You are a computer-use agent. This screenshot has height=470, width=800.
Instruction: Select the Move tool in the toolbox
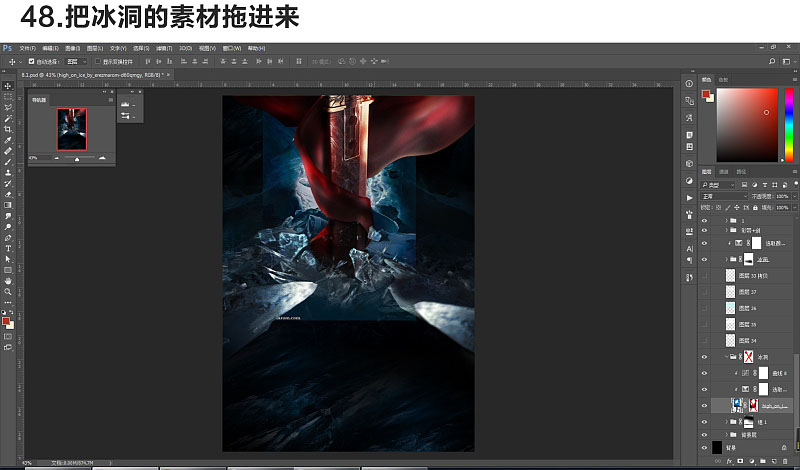(x=8, y=86)
